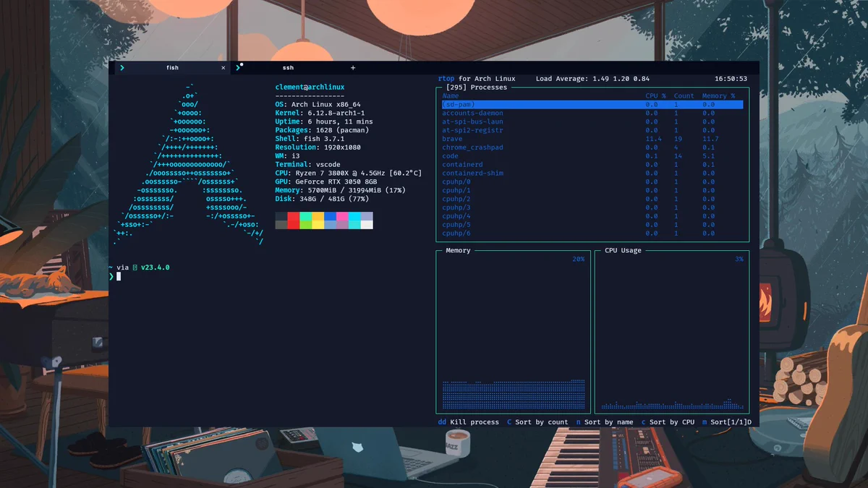Image resolution: width=868 pixels, height=488 pixels.
Task: Select the containerd-shim process row
Action: tap(592, 174)
